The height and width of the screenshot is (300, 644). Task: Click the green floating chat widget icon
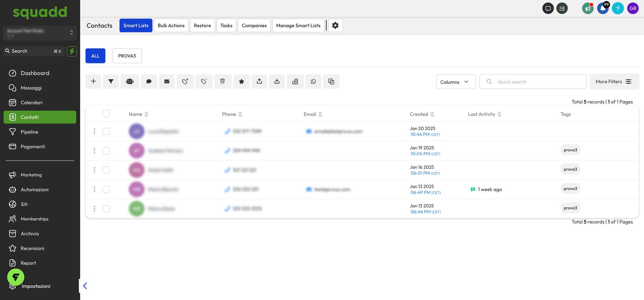pyautogui.click(x=16, y=277)
